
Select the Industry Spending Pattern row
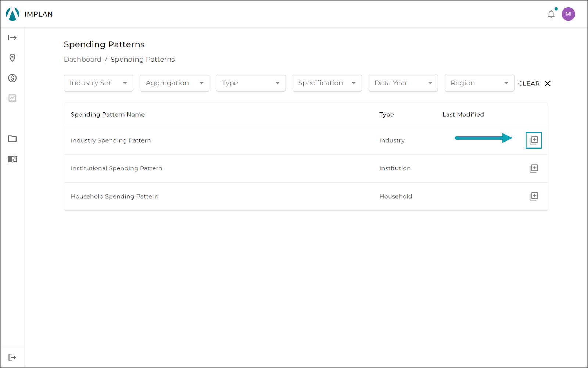(x=111, y=140)
